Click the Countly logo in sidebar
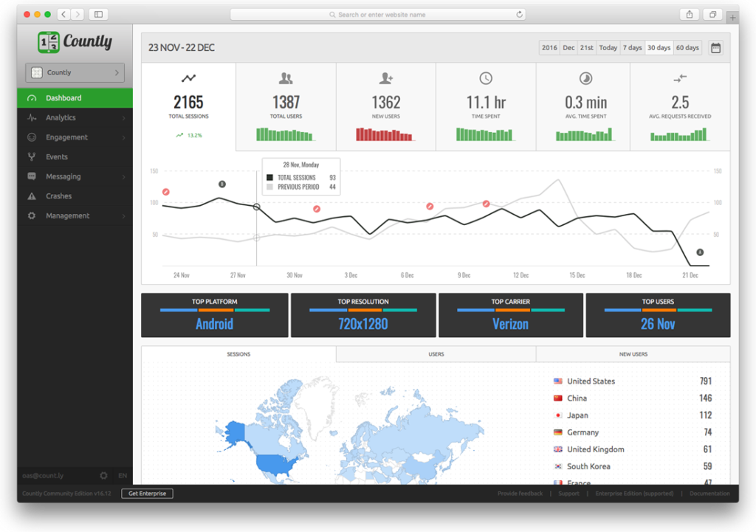 [x=75, y=42]
